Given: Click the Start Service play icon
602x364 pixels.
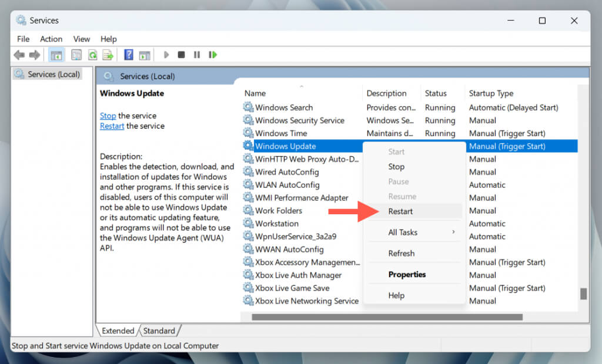Looking at the screenshot, I should tap(166, 55).
